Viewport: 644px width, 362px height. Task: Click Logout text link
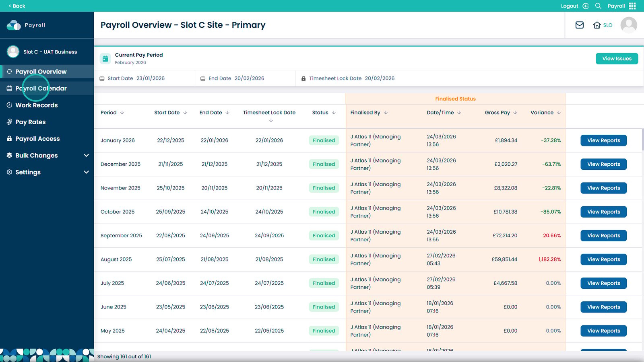click(x=570, y=6)
